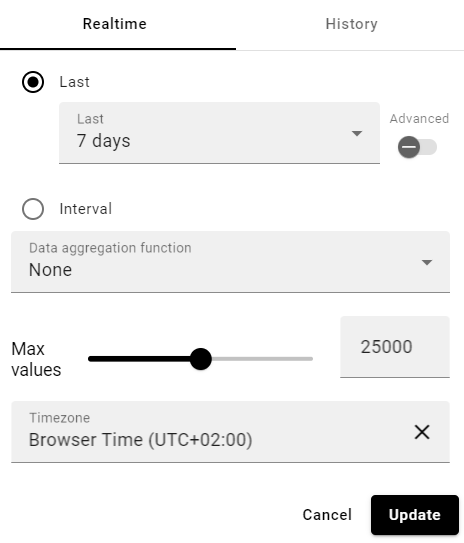Screen dimensions: 464x543
Task: Click the arrow icon beside None aggregation
Action: pos(427,262)
